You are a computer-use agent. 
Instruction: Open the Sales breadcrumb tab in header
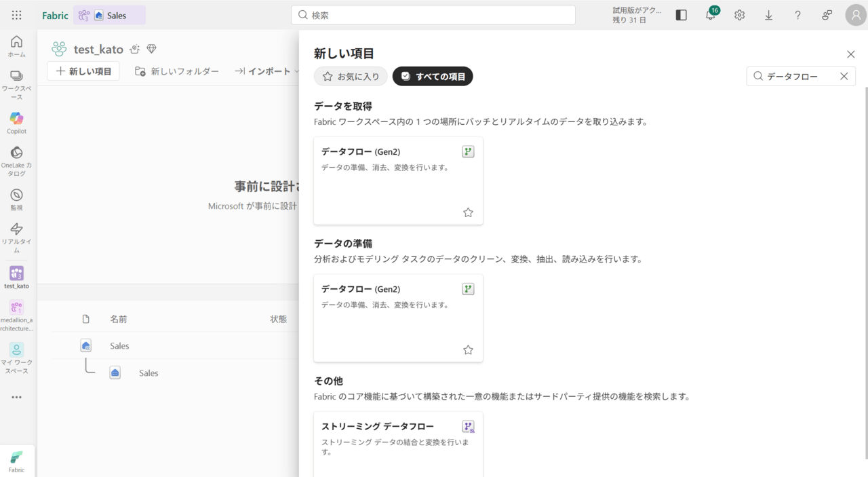110,16
